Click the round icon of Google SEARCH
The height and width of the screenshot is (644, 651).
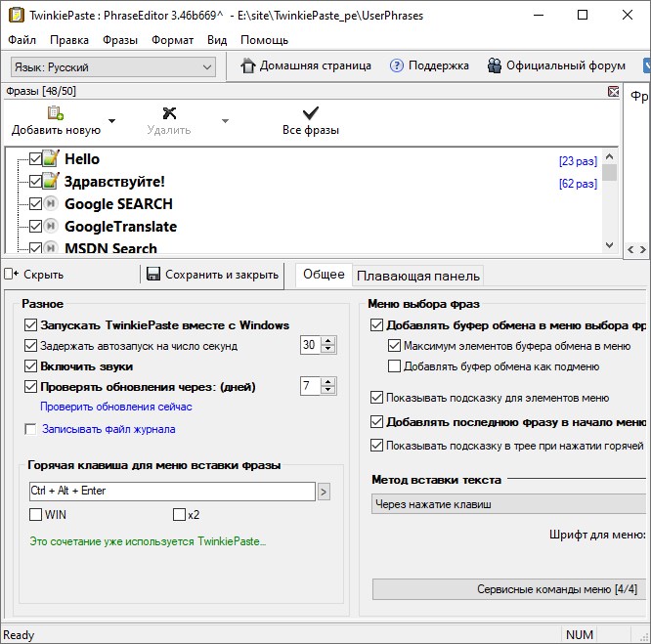[x=51, y=203]
